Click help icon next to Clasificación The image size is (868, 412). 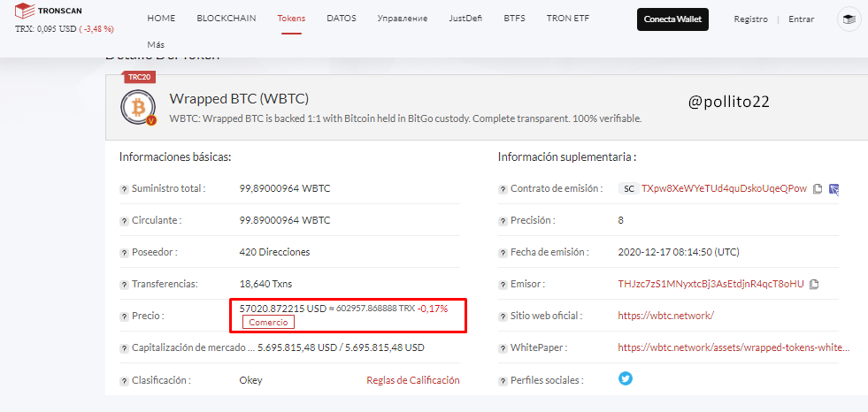point(124,381)
